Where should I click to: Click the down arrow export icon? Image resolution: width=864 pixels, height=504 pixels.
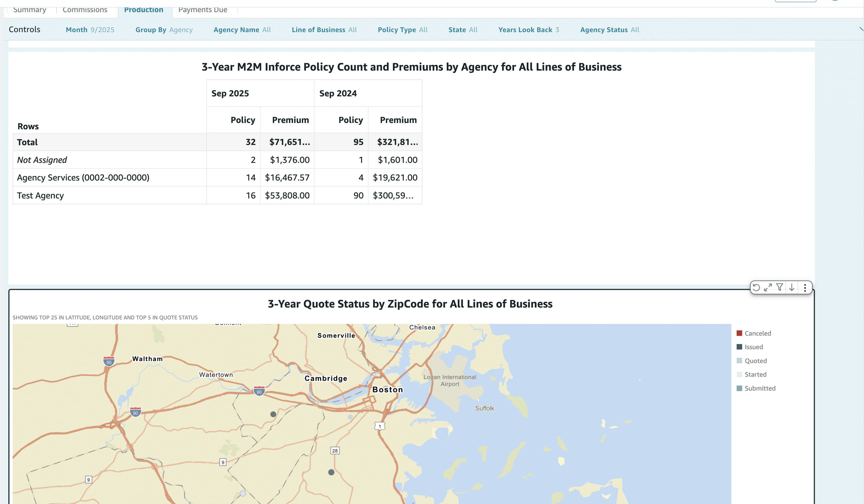pyautogui.click(x=792, y=287)
